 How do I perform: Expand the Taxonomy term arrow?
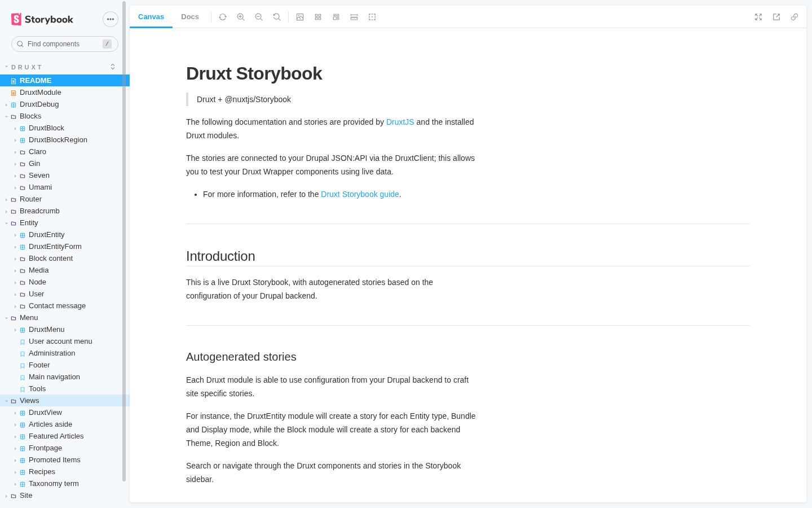tap(15, 484)
